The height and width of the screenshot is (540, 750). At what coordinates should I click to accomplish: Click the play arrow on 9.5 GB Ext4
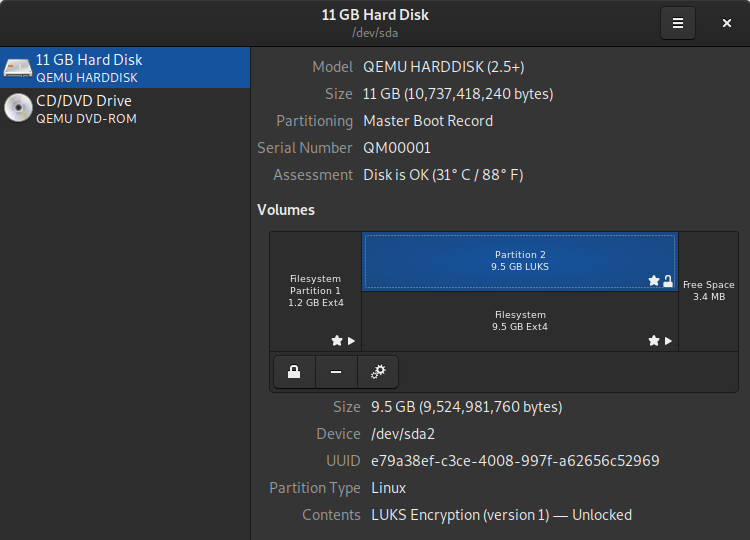(668, 341)
